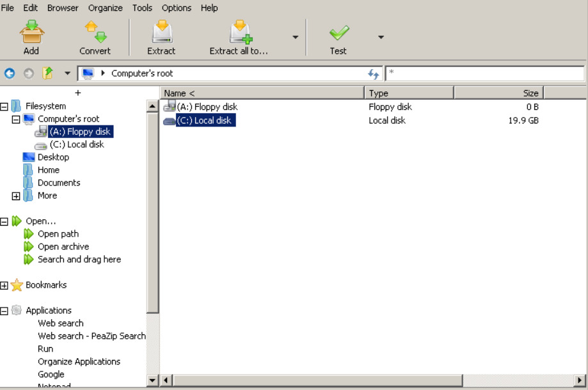The width and height of the screenshot is (588, 390).
Task: Sort by the Type column header
Action: [409, 93]
